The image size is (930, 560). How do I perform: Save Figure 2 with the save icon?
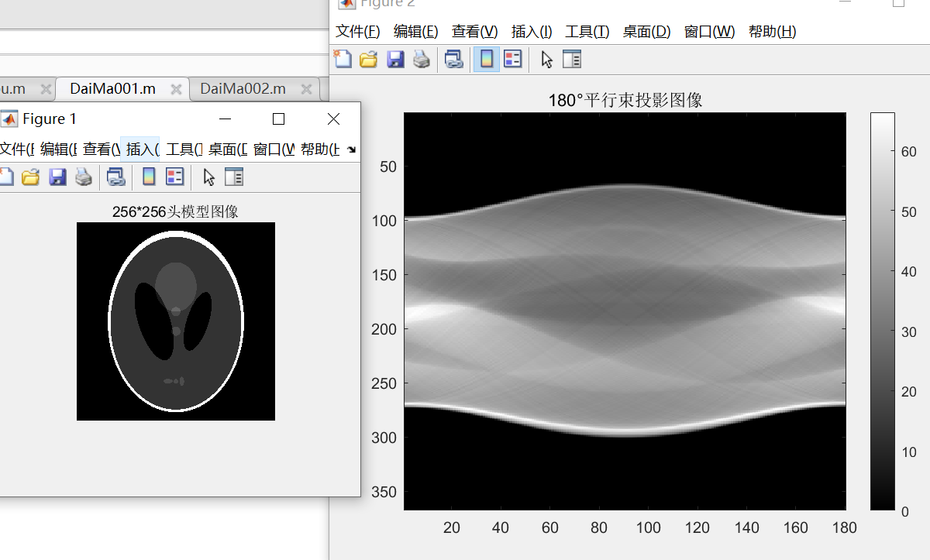tap(395, 59)
